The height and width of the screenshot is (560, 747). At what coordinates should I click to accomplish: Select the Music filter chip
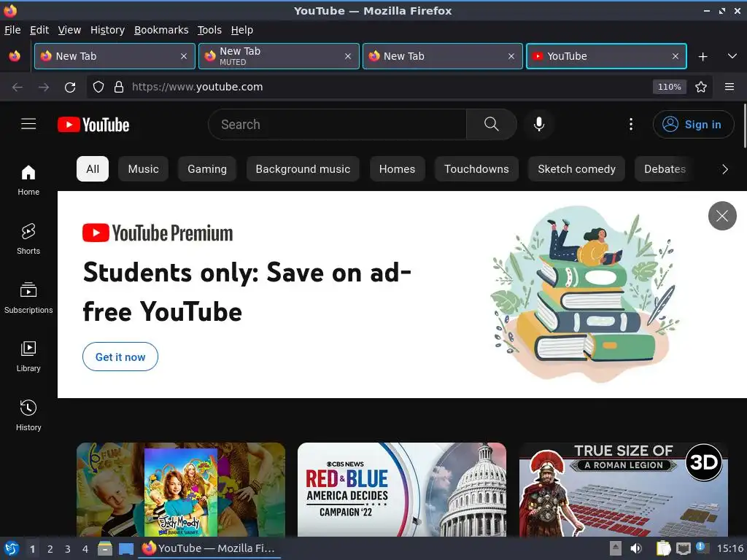click(144, 169)
